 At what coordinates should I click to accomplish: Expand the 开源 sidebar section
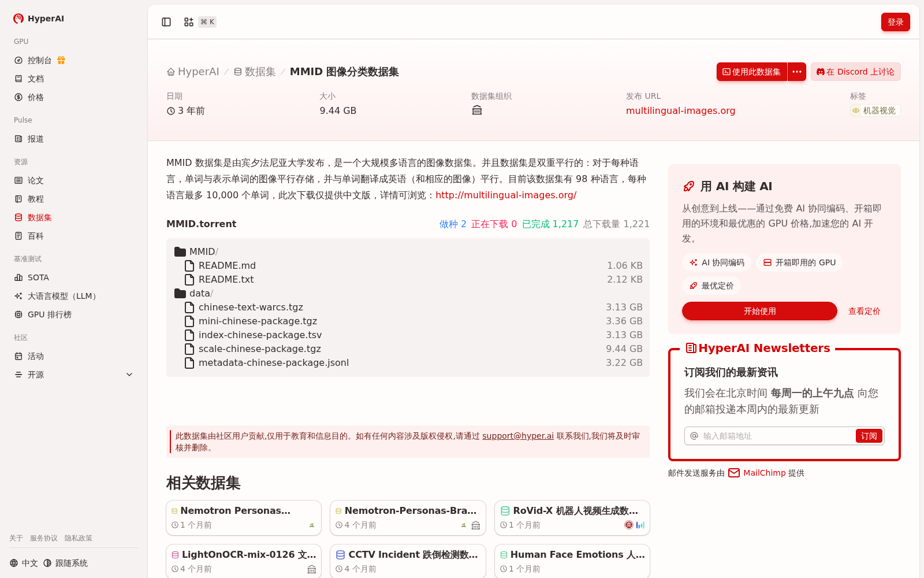tap(129, 375)
